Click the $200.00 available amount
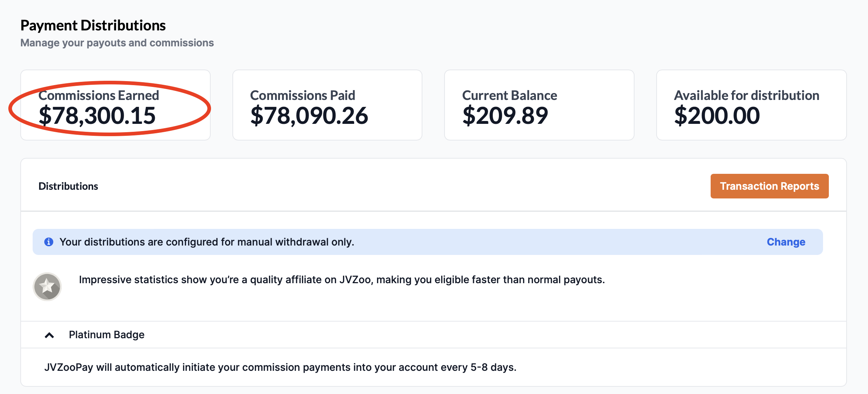This screenshot has height=394, width=868. pyautogui.click(x=717, y=116)
